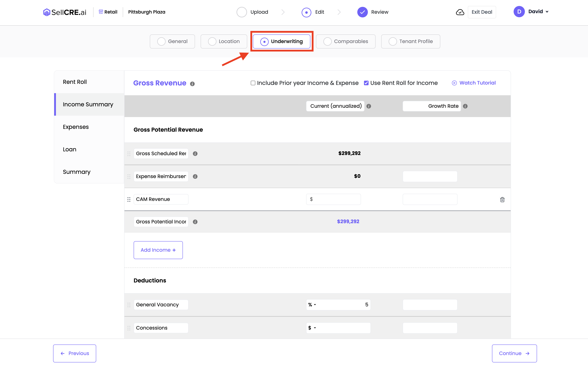Screen dimensions: 588x367
Task: Click info icon beside Growth Rate
Action: 465,106
